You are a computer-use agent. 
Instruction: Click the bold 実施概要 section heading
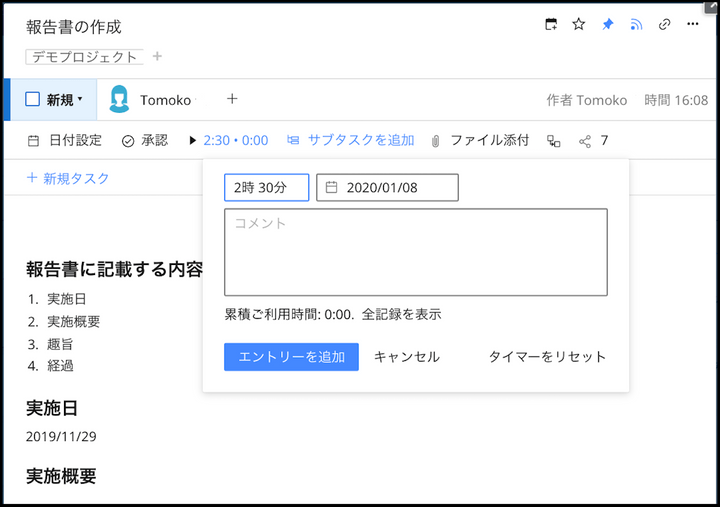[61, 476]
